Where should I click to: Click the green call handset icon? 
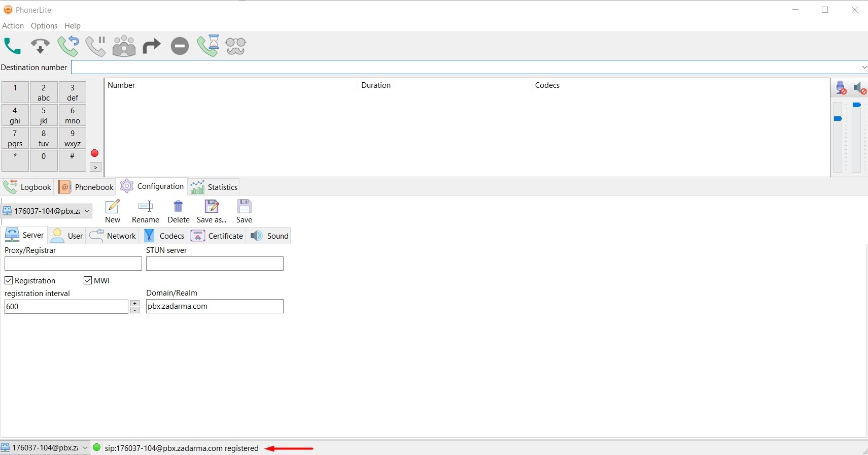click(x=12, y=46)
